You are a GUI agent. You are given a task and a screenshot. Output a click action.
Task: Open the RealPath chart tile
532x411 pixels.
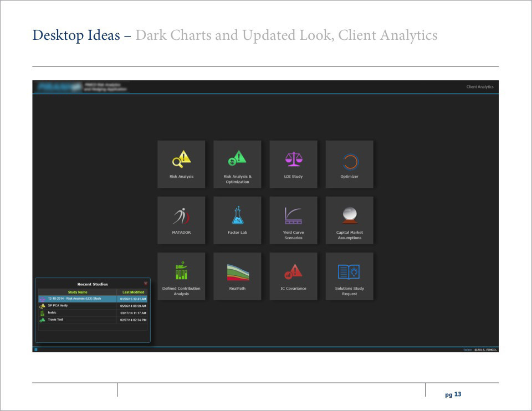[237, 276]
